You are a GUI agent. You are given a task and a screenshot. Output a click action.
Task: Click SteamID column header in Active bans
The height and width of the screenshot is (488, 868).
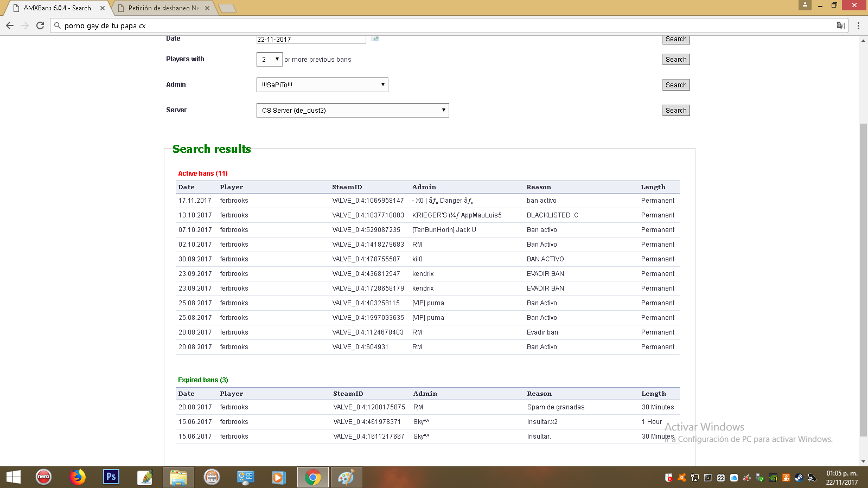point(347,187)
